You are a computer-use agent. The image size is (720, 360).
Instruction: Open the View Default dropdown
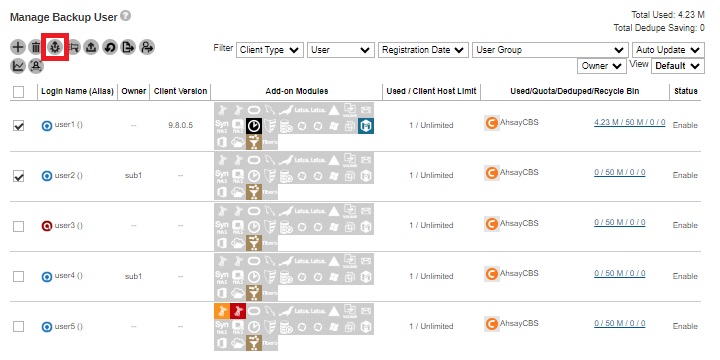pyautogui.click(x=678, y=66)
